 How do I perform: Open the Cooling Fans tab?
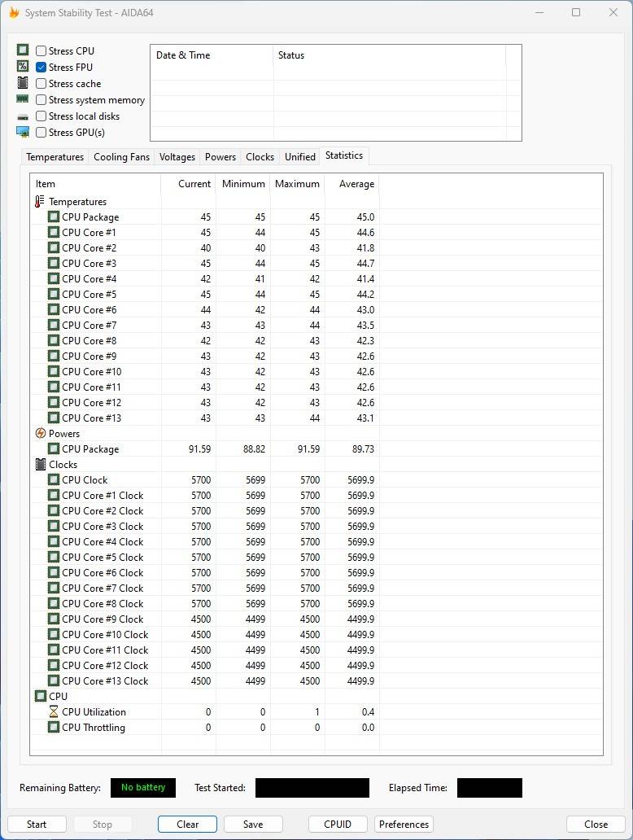click(x=121, y=157)
